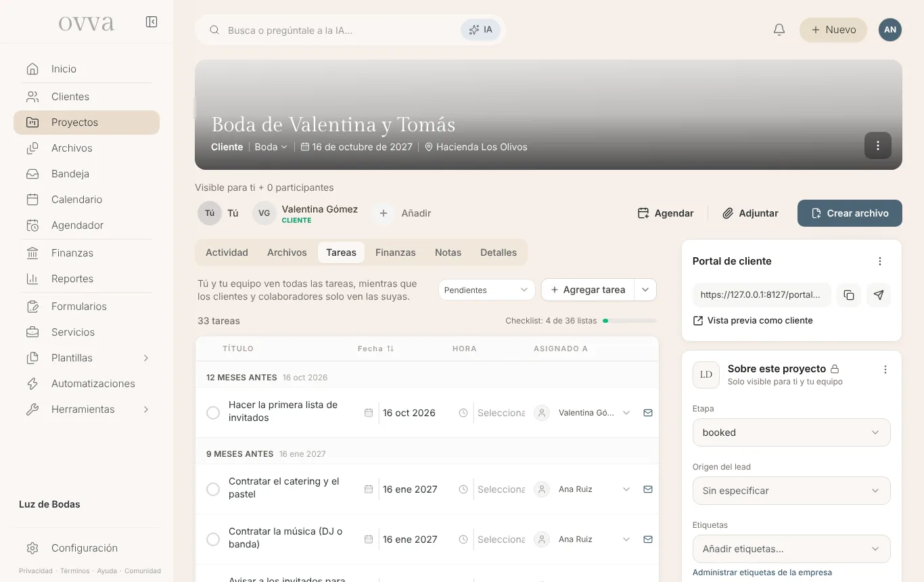Add participant plus button
The width and height of the screenshot is (924, 582).
coord(383,213)
